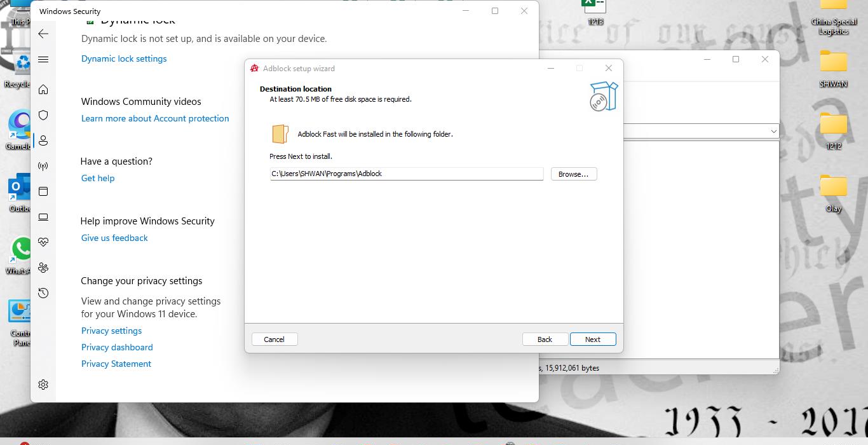Image resolution: width=868 pixels, height=445 pixels.
Task: Open Windows Security settings gear icon
Action: [x=43, y=385]
